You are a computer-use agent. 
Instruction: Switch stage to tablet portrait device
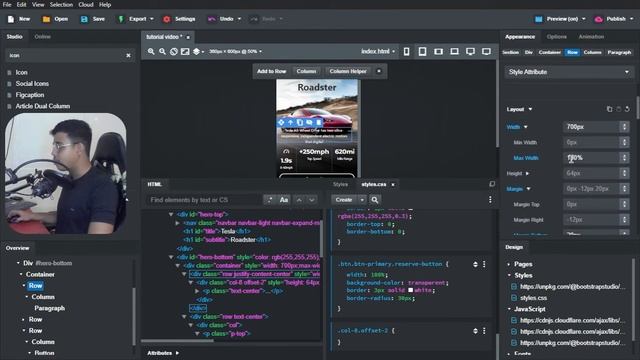point(422,51)
